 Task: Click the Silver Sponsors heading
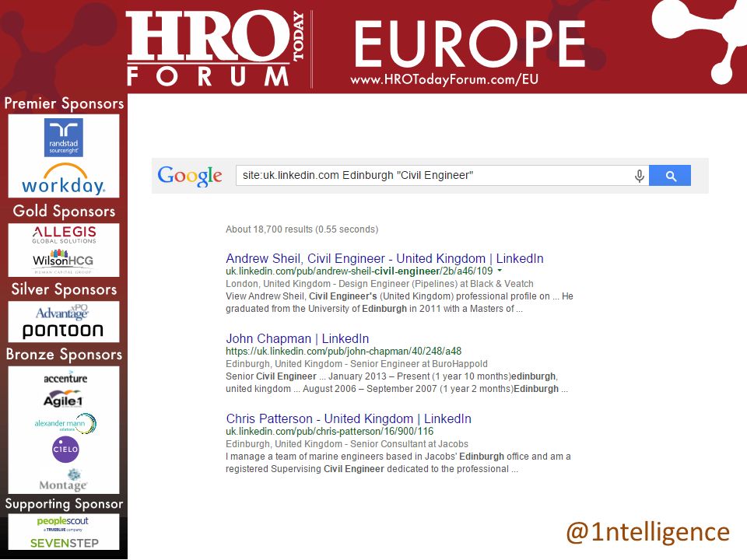[x=64, y=289]
